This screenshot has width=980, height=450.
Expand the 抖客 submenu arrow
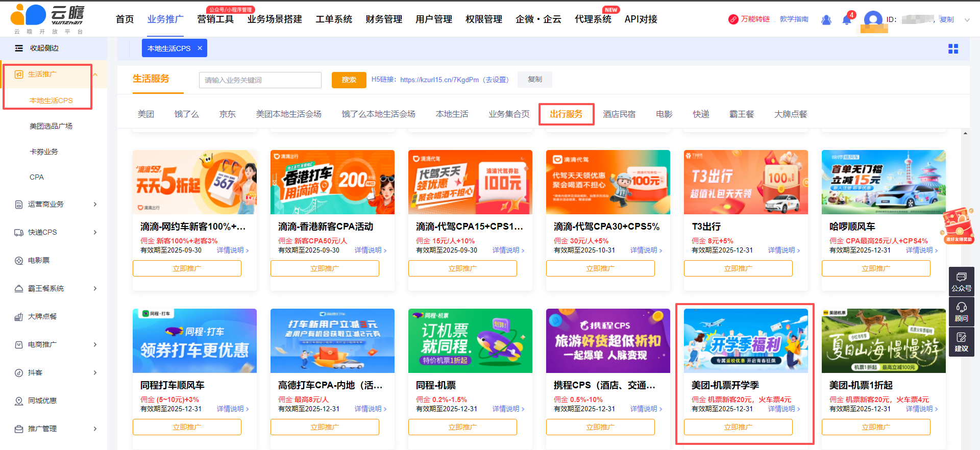pos(95,372)
